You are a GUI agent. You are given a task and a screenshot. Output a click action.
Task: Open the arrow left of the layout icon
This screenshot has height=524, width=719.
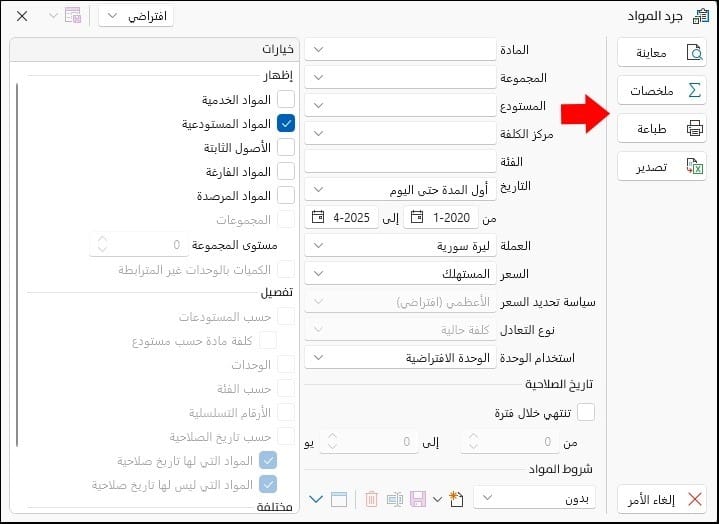click(53, 16)
